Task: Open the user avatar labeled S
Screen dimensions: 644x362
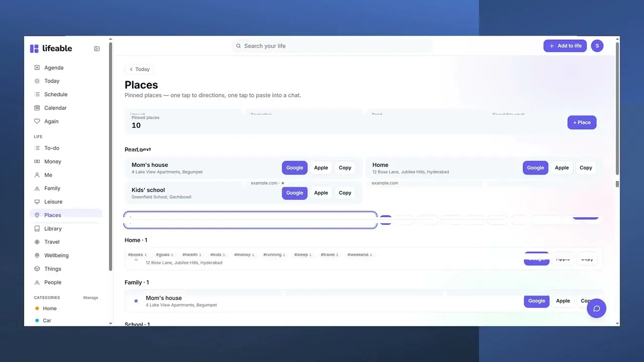Action: click(x=597, y=46)
